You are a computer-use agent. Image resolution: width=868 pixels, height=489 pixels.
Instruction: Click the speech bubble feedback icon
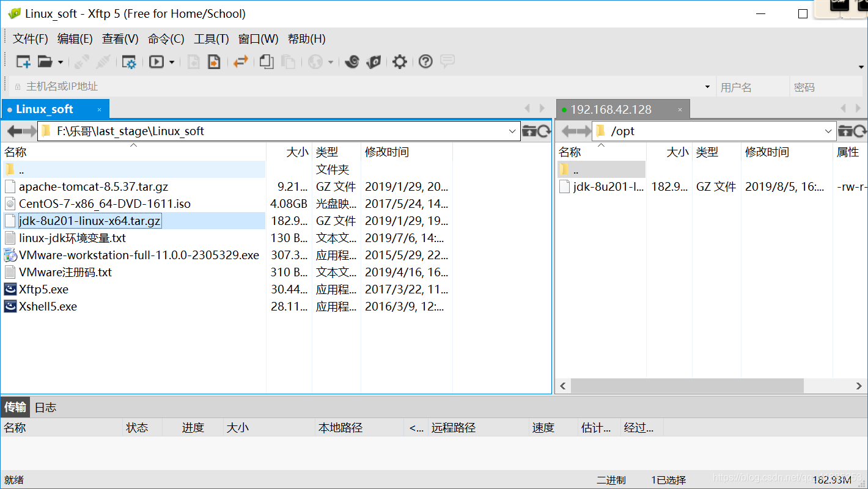pos(447,62)
